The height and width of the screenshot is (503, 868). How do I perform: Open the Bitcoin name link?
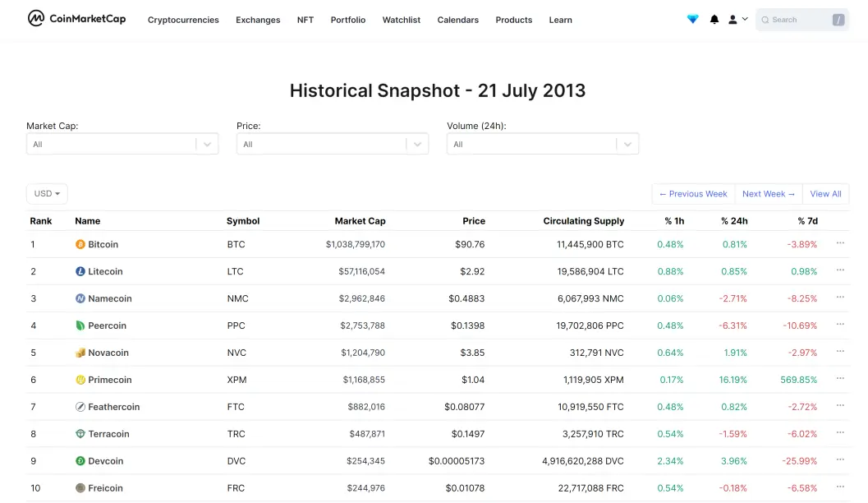103,244
